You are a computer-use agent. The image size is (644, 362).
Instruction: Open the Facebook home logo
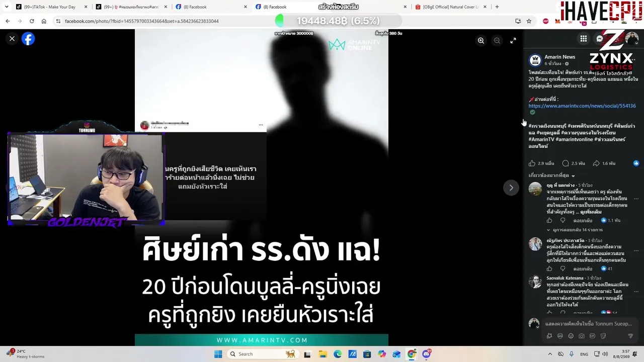tap(28, 39)
